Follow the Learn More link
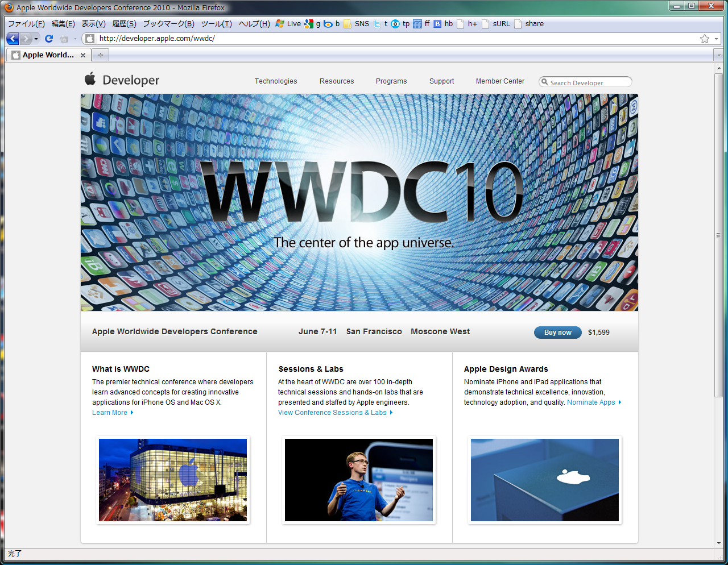The height and width of the screenshot is (565, 728). pyautogui.click(x=113, y=413)
